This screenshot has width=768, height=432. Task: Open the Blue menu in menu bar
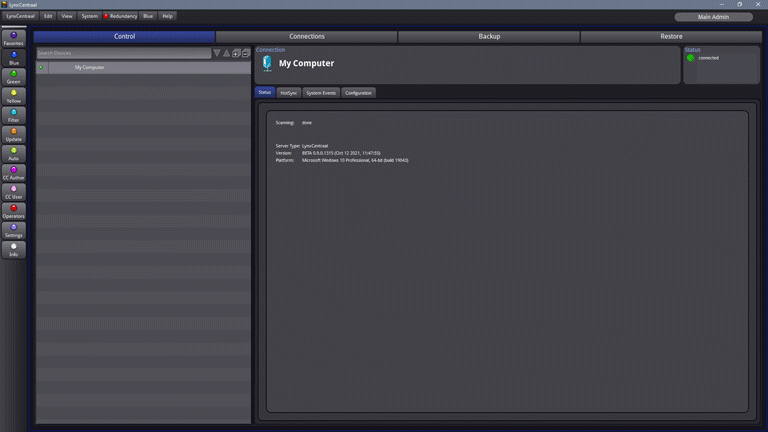[148, 16]
